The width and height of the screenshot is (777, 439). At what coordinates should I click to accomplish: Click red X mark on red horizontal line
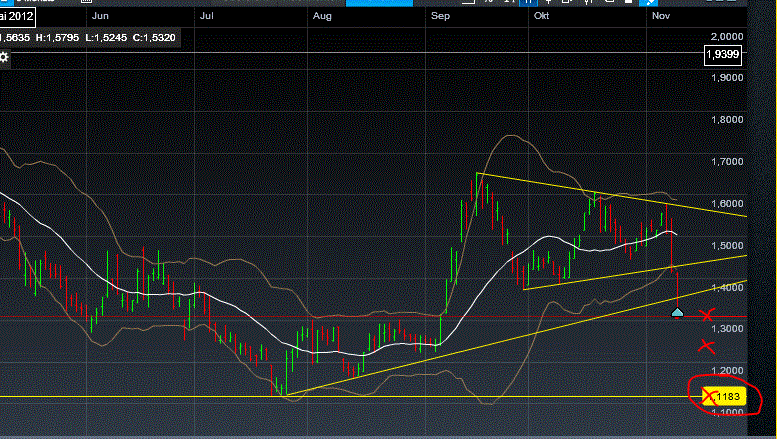[709, 316]
